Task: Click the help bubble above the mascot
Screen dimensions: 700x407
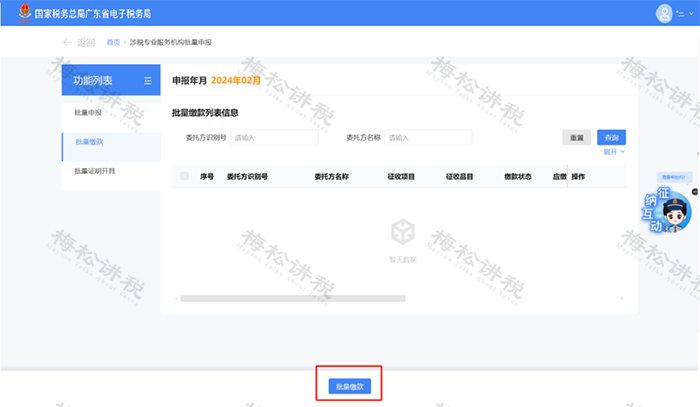Action: 674,177
